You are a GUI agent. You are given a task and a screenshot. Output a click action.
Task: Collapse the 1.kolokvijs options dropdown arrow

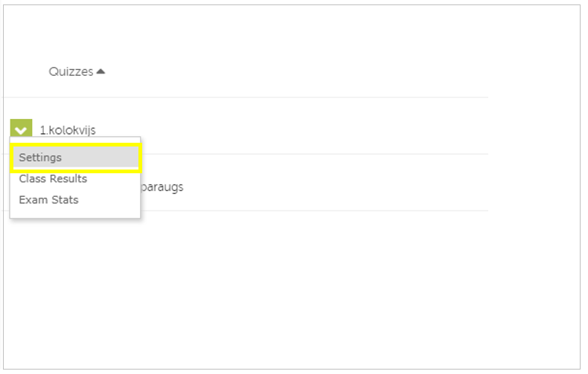pos(22,129)
